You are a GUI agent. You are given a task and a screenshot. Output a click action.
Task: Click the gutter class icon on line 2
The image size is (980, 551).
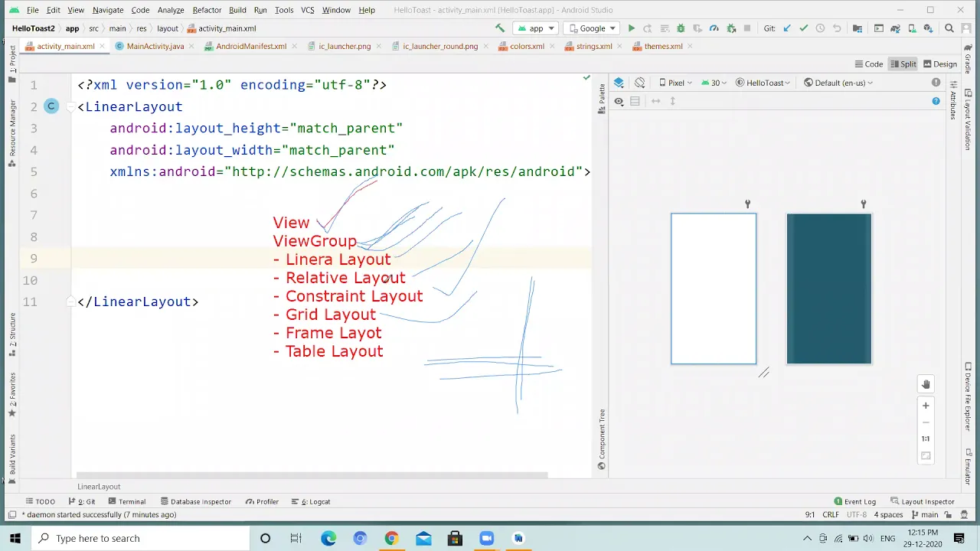51,106
